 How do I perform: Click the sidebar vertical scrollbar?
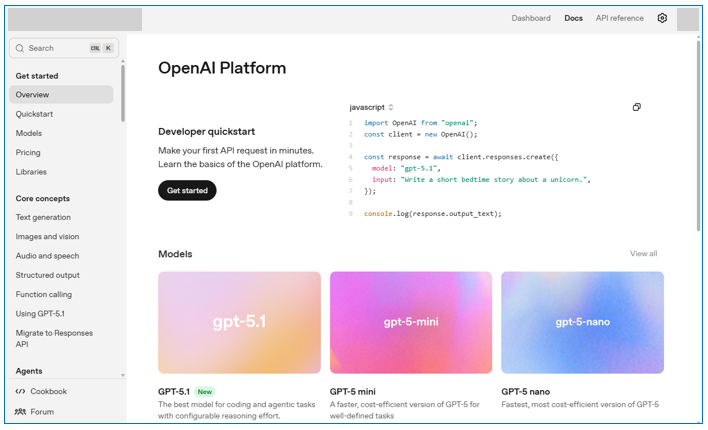[x=123, y=92]
